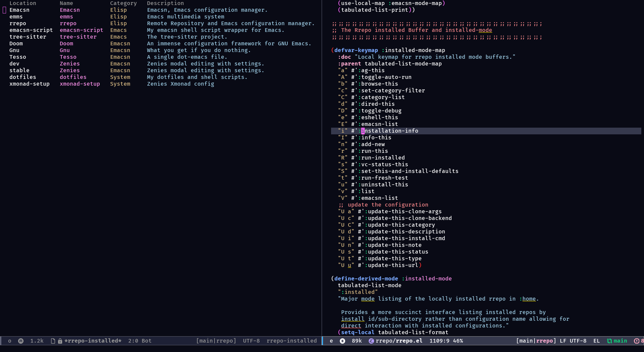Click the normal-state N icon in rrepo.el modeline
Screen dimensions: 644x352
[x=342, y=341]
